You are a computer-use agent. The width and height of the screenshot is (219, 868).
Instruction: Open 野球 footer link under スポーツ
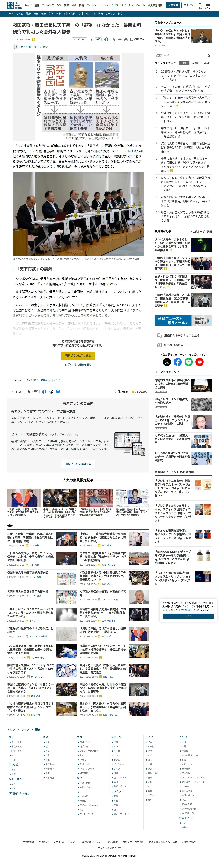tap(116, 742)
